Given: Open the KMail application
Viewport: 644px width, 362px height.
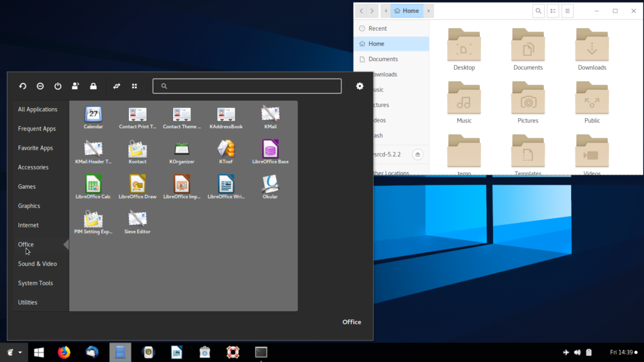Looking at the screenshot, I should pyautogui.click(x=270, y=118).
